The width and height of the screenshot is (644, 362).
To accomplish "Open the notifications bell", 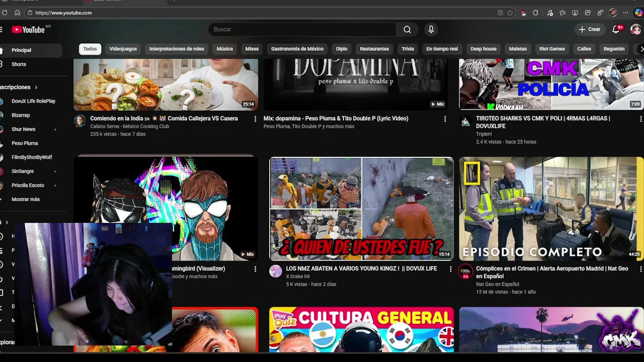I will pos(616,30).
